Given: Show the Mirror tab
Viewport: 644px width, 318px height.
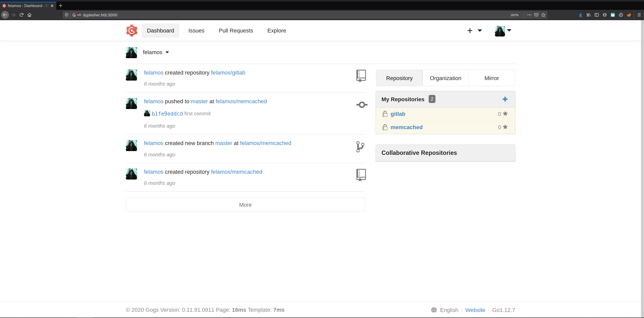Looking at the screenshot, I should click(x=492, y=78).
